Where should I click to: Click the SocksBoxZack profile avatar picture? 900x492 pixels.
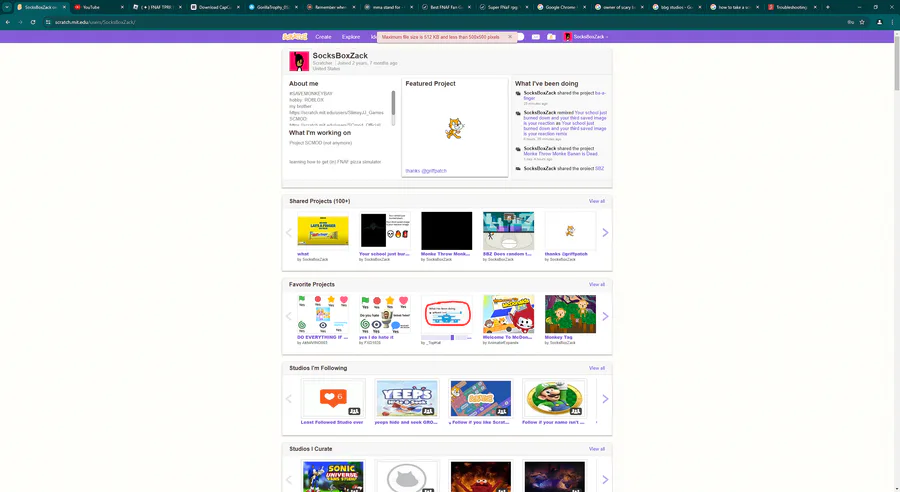point(299,61)
